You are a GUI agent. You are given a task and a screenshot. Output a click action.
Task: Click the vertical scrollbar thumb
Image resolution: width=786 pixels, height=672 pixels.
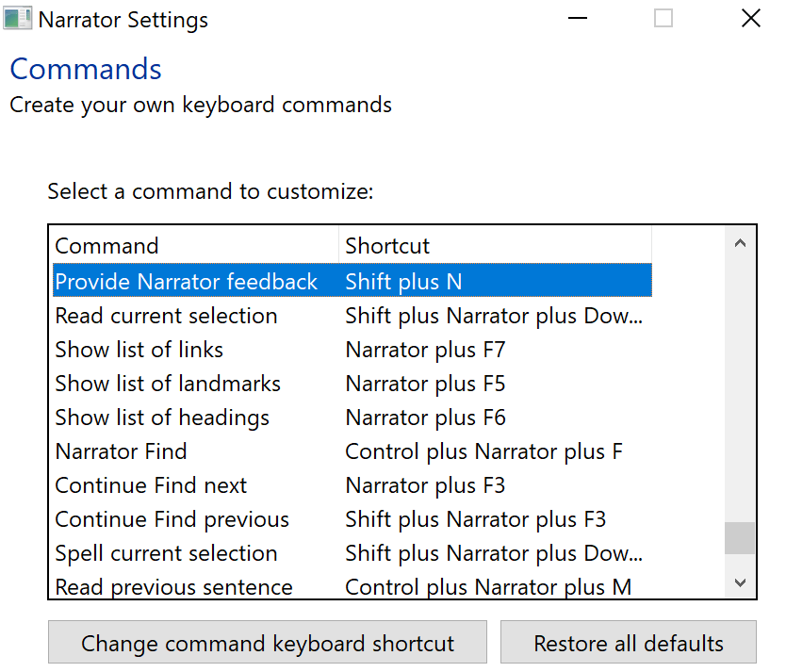740,538
